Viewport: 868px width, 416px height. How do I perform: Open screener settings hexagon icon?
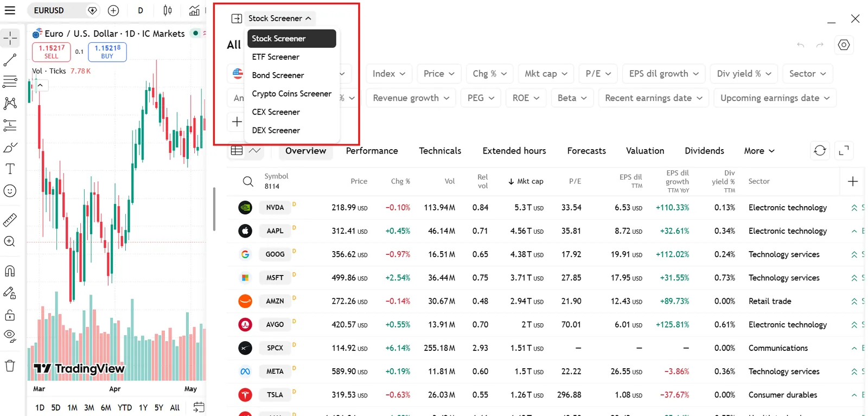pyautogui.click(x=844, y=45)
